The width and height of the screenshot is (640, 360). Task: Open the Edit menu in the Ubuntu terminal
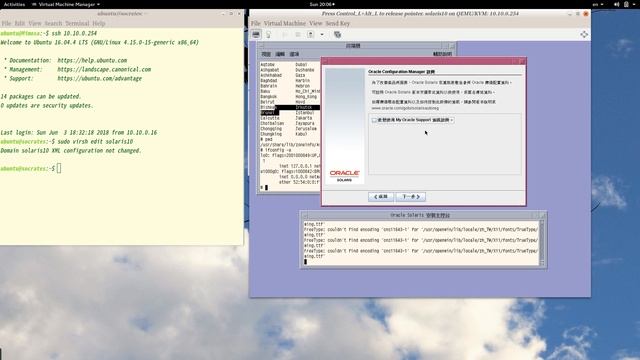pos(20,24)
